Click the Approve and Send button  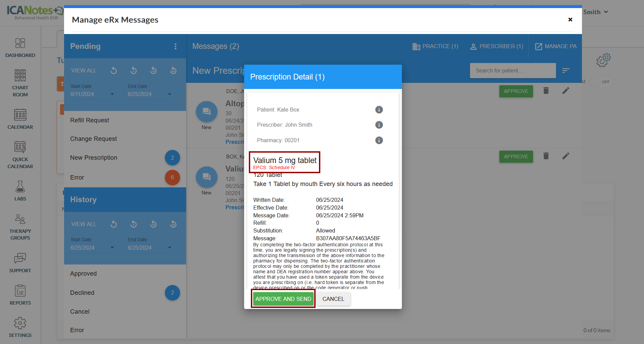[x=283, y=299]
